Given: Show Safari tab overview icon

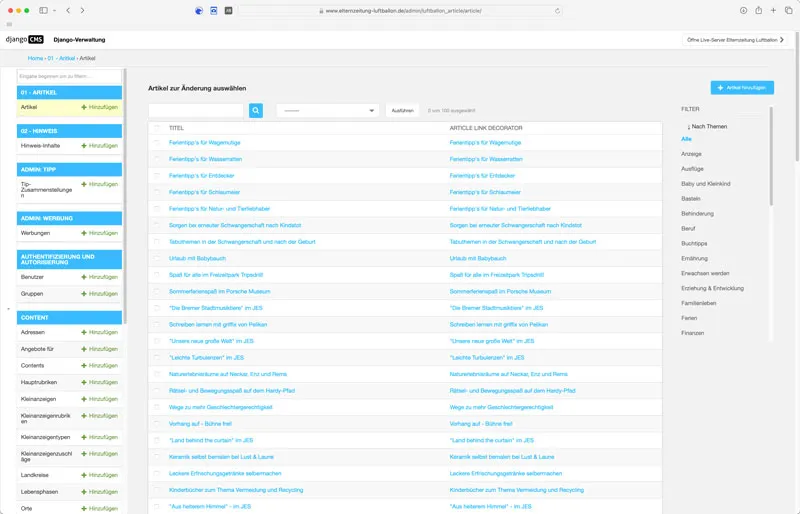Looking at the screenshot, I should point(788,10).
